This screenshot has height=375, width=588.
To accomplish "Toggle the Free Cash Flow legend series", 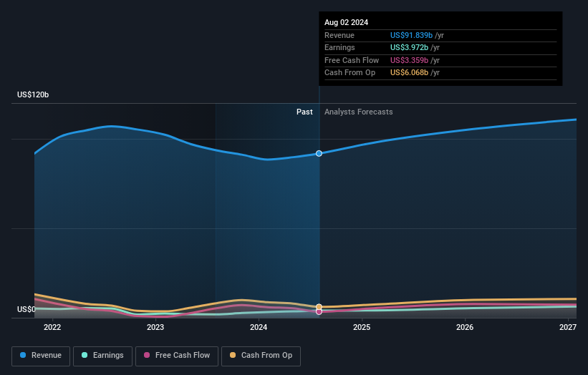I will 177,356.
